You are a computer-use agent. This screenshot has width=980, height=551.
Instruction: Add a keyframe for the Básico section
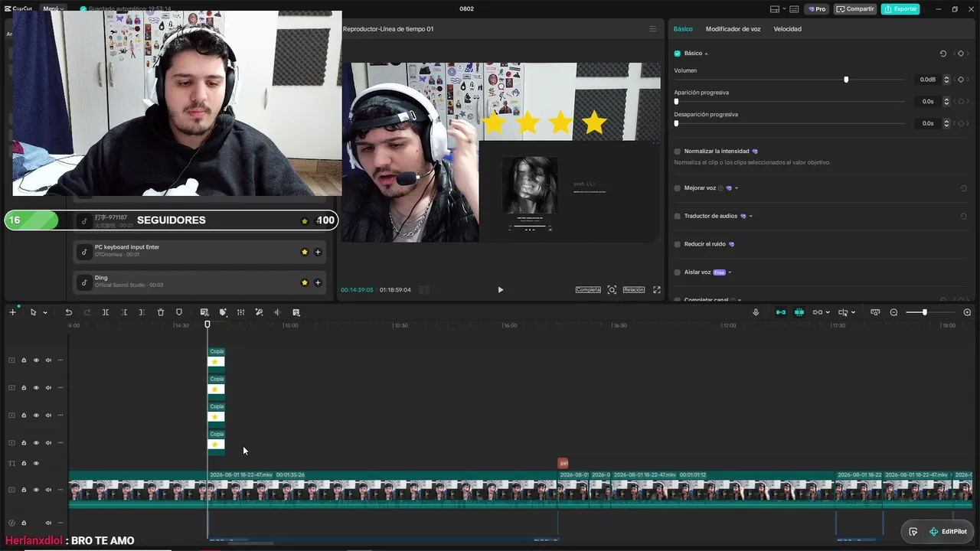961,54
